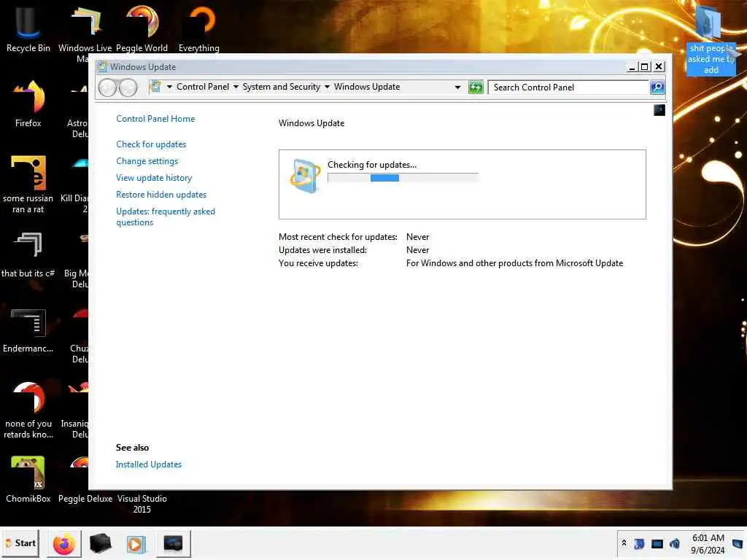
Task: Click the search magnifier button
Action: [x=657, y=87]
